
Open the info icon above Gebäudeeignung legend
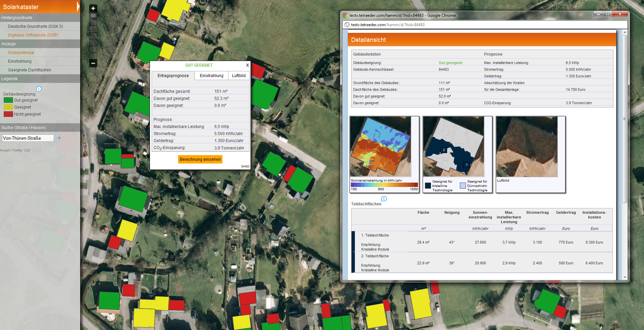[x=39, y=89]
